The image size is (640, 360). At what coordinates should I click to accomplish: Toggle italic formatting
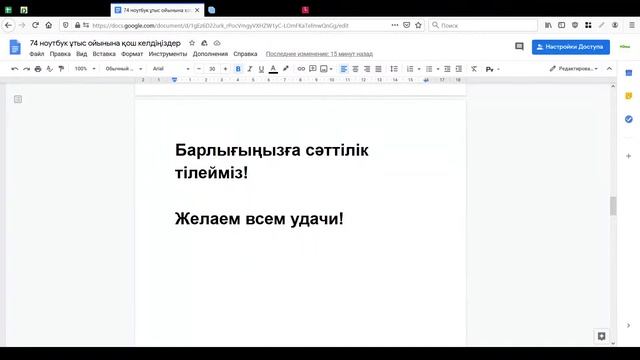click(250, 69)
